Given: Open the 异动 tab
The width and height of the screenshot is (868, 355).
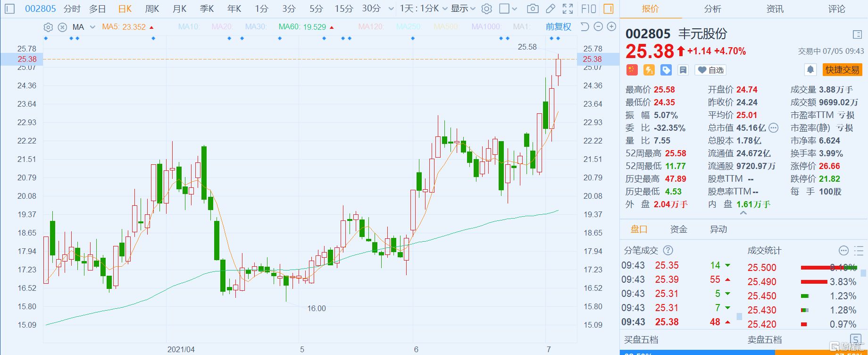Looking at the screenshot, I should [x=718, y=229].
